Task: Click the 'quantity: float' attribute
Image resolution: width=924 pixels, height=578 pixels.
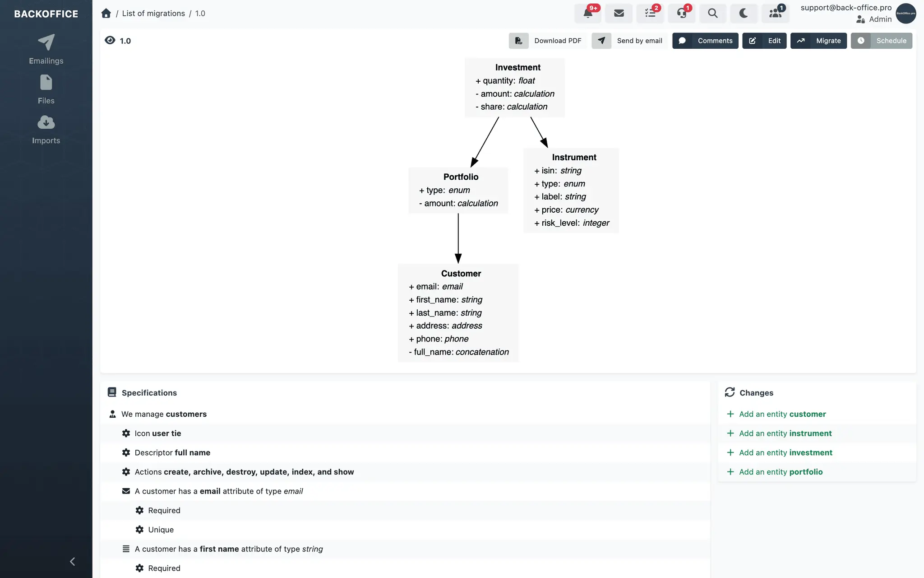Action: pyautogui.click(x=505, y=81)
